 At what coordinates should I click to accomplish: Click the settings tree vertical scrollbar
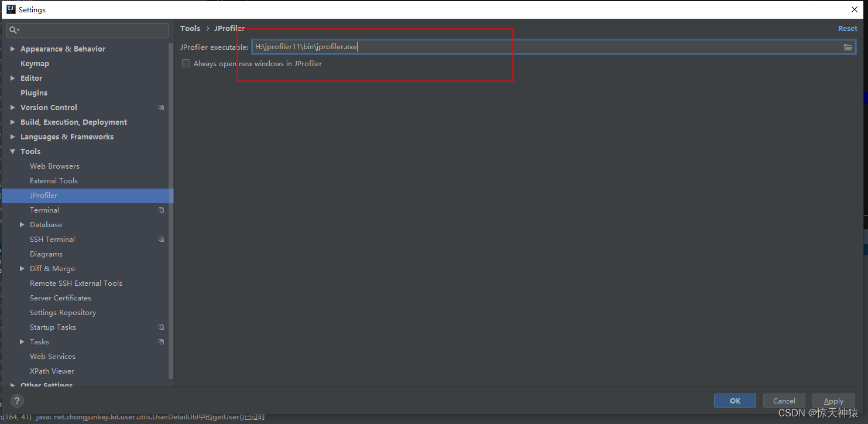point(171,211)
